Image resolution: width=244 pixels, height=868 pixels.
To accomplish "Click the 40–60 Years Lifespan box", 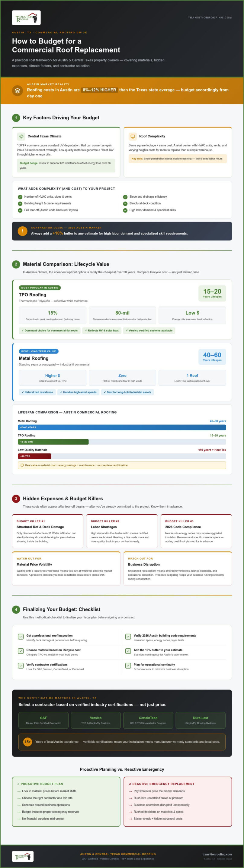I will [x=212, y=357].
